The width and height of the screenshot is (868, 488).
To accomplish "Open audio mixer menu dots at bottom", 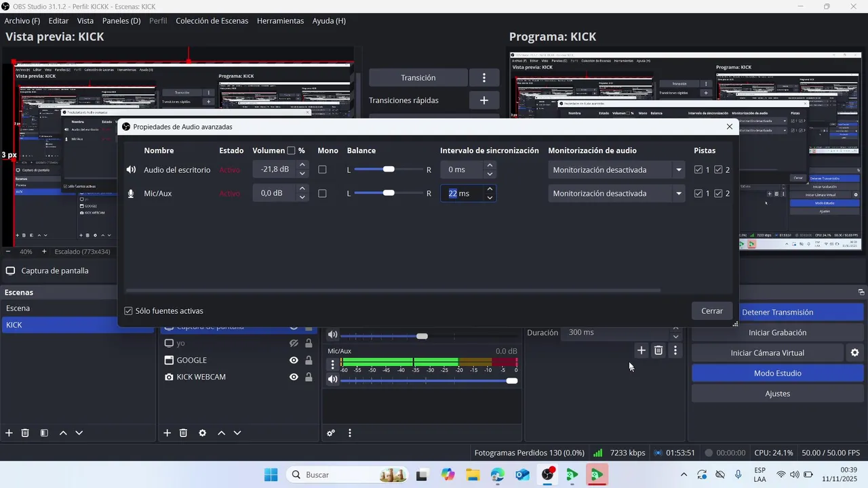I will click(350, 433).
